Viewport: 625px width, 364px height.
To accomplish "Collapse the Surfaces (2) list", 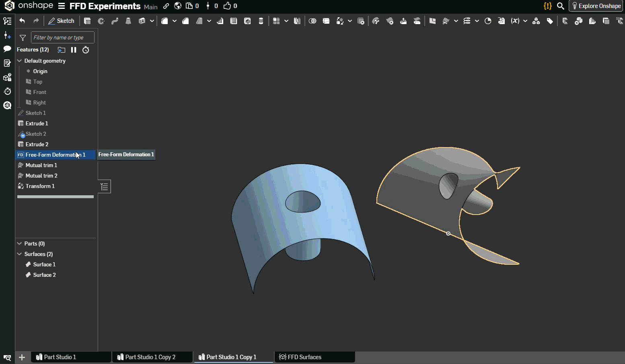I will click(19, 254).
